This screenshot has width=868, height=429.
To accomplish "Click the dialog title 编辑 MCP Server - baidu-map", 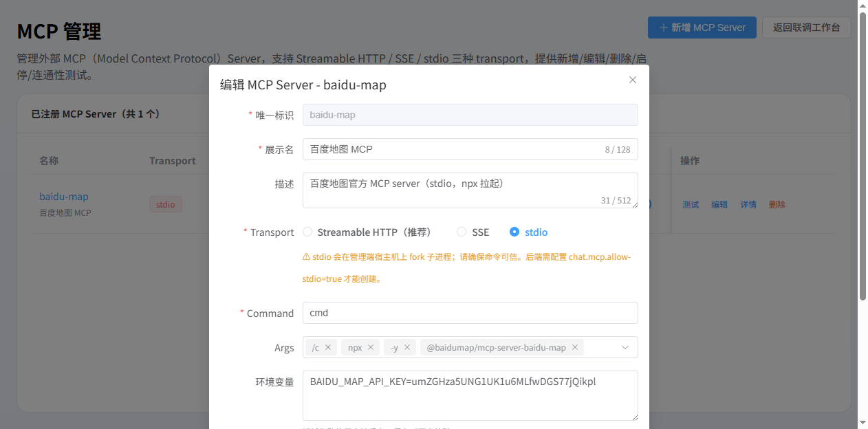I will [x=303, y=85].
